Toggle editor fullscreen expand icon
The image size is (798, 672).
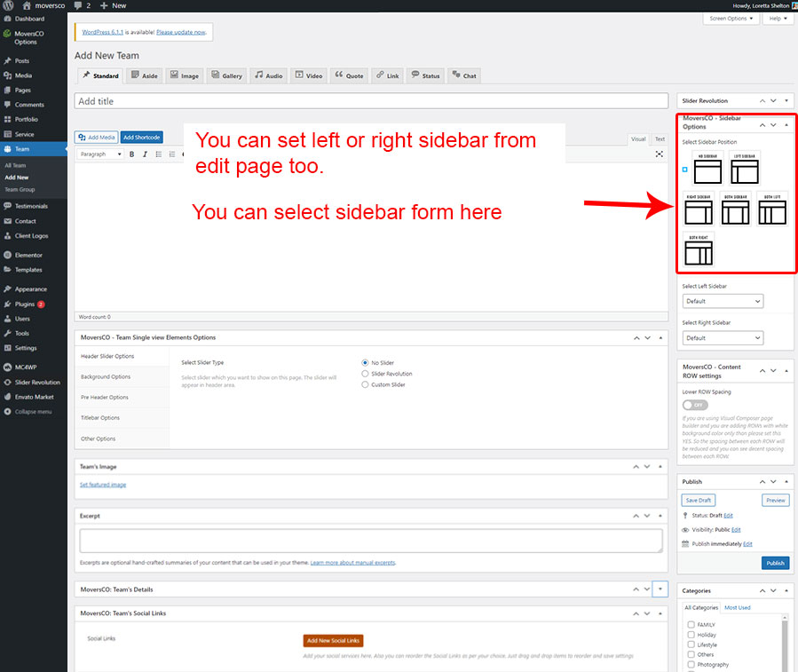click(660, 154)
